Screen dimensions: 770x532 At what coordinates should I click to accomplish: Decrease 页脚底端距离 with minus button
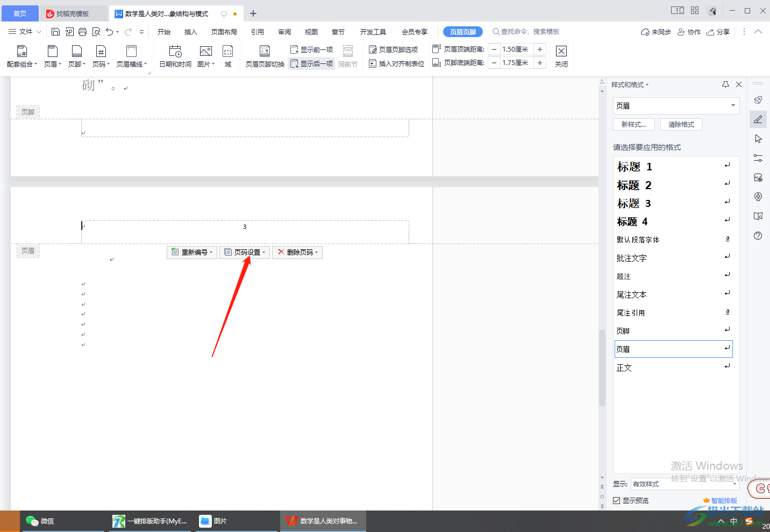[x=494, y=63]
